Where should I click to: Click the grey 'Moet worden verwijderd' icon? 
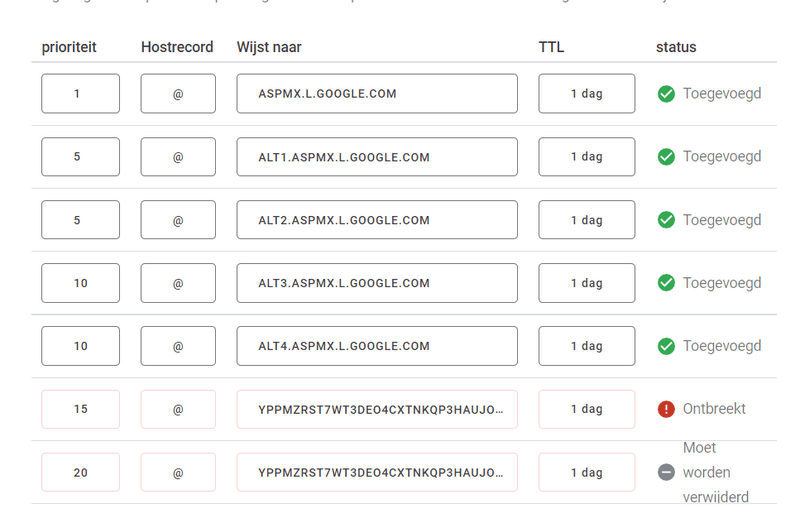(x=666, y=472)
